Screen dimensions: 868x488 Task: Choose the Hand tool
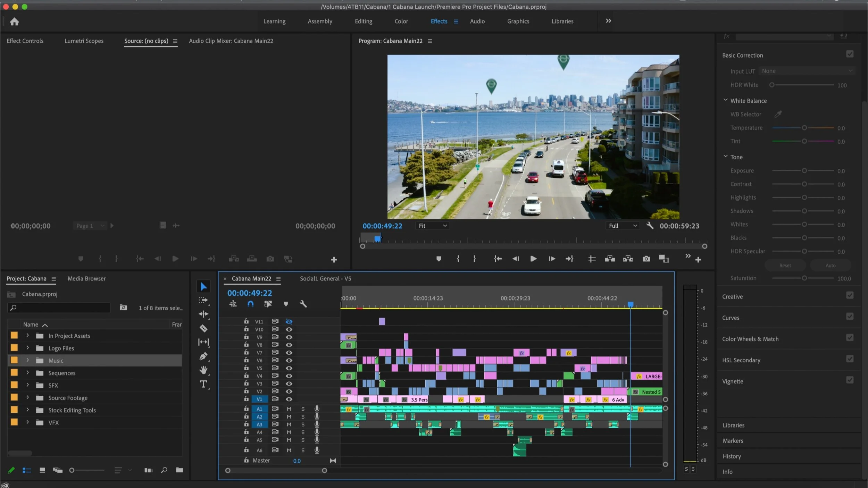pos(203,370)
